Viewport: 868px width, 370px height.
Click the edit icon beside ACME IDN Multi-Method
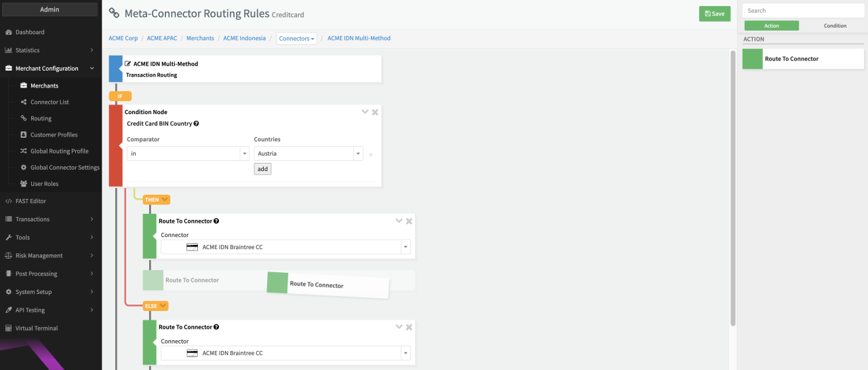click(127, 64)
